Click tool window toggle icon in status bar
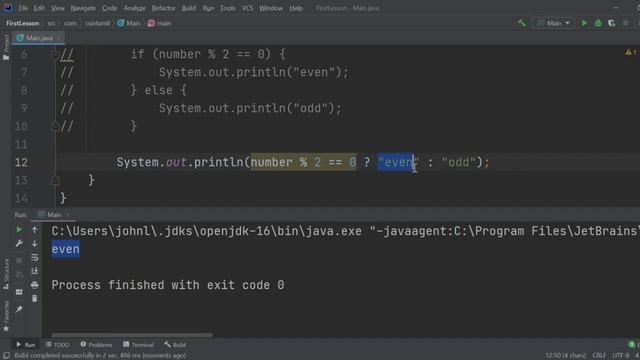This screenshot has height=360, width=640. [6, 356]
